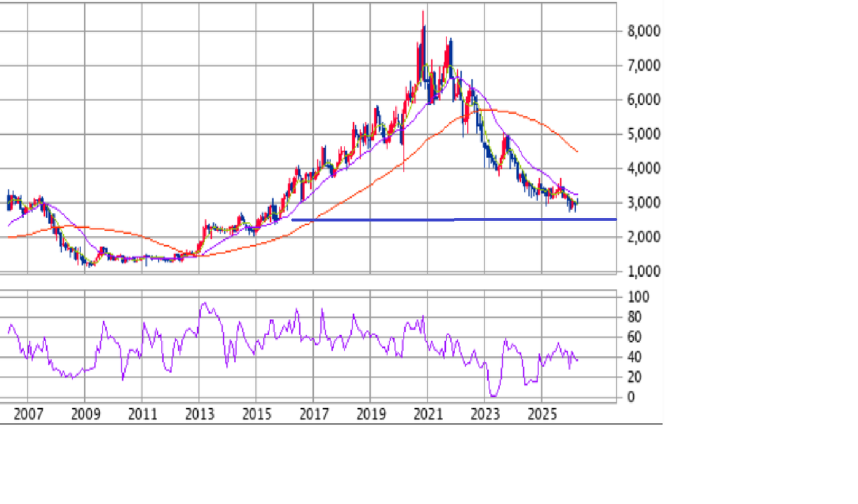Click the highest candlestick peak above 8,000
Screen dimensions: 858x504
tap(422, 13)
